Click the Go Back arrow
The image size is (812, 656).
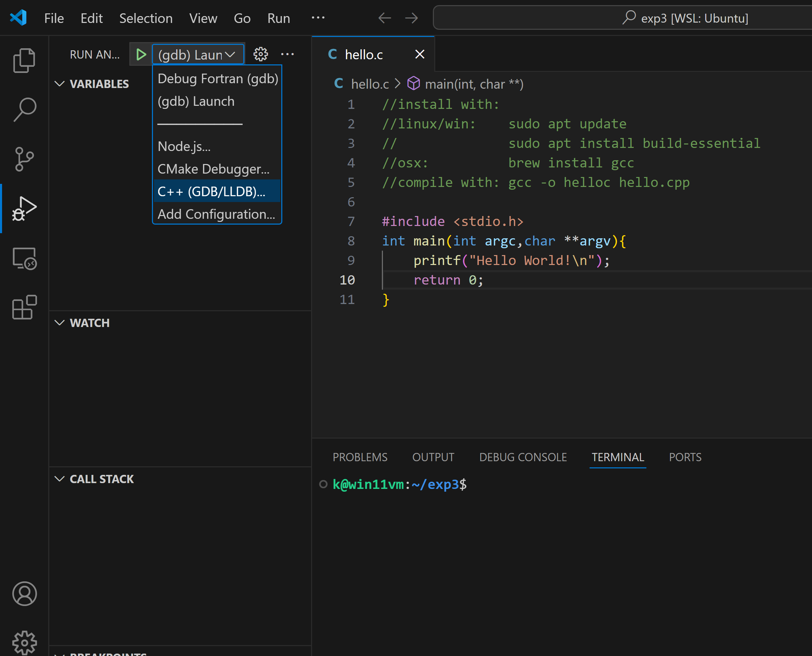(385, 18)
